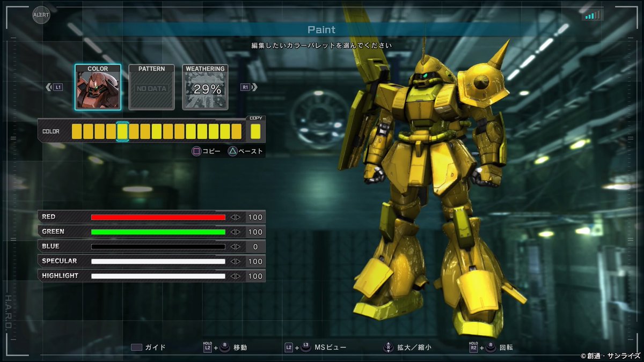Click the HIGHLIGHT value left/right arrows
This screenshot has width=644, height=362.
point(236,276)
